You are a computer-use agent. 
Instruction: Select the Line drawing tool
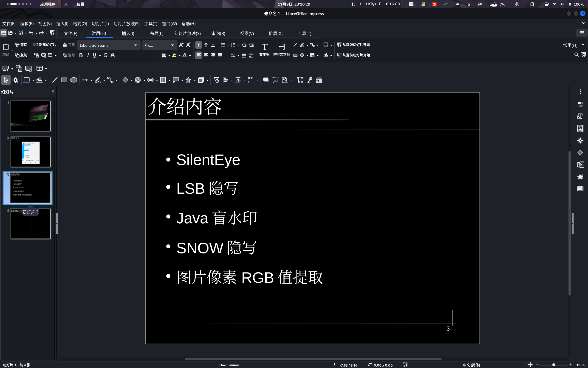tap(55, 80)
